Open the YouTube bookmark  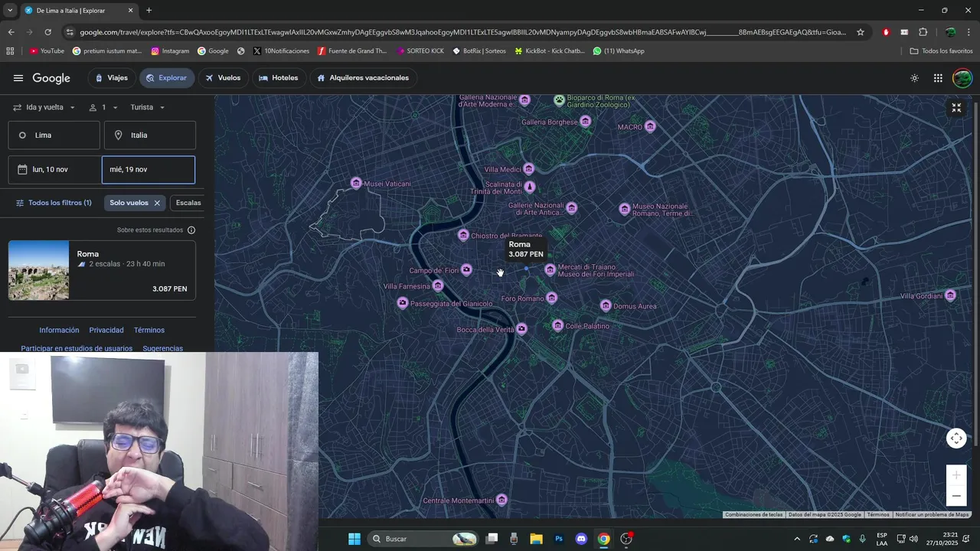click(x=47, y=51)
